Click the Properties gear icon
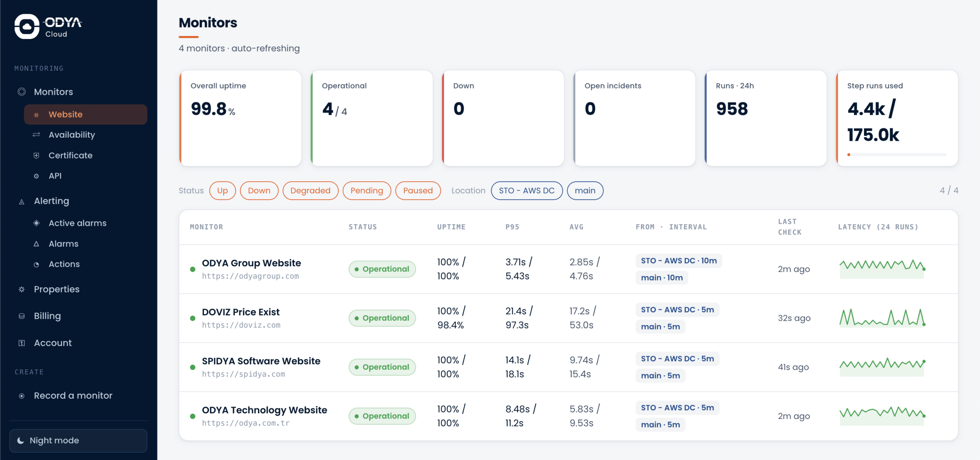980x460 pixels. 22,289
